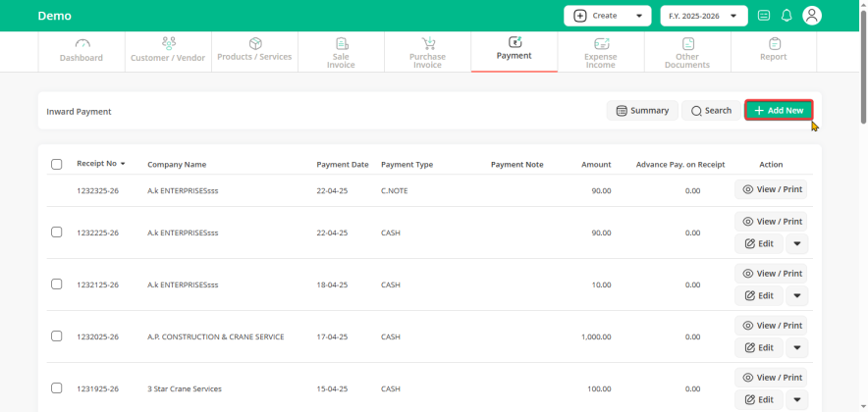Click the notification bell icon
Viewport: 868px width, 412px height.
tap(787, 16)
